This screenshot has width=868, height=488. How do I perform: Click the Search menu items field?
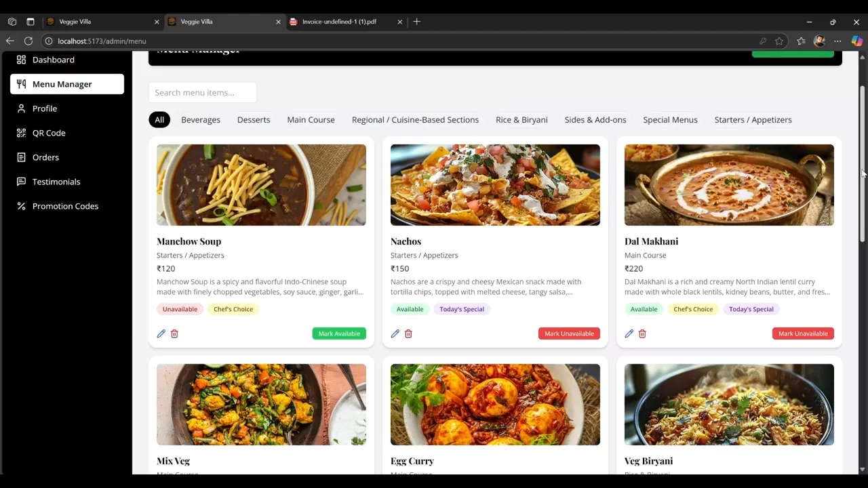202,93
